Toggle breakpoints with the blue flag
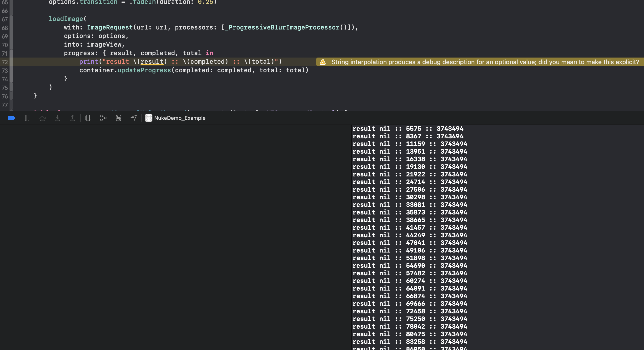The width and height of the screenshot is (644, 350). pos(11,118)
